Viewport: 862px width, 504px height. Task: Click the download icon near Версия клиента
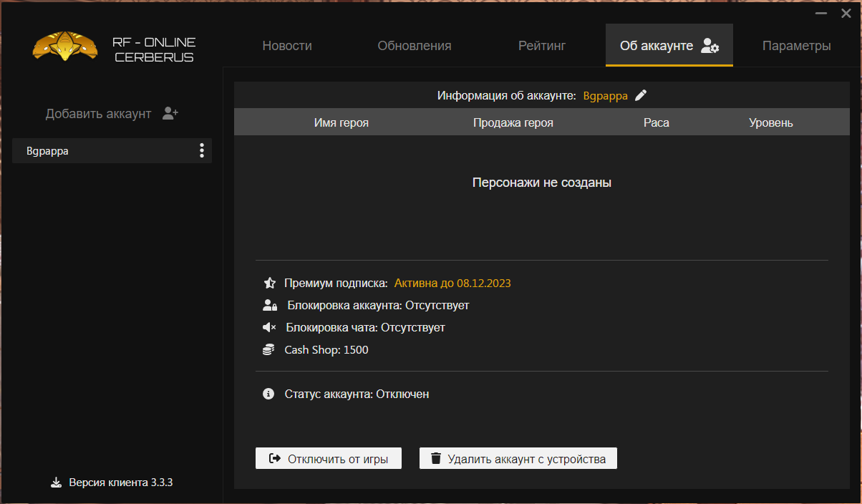click(57, 483)
